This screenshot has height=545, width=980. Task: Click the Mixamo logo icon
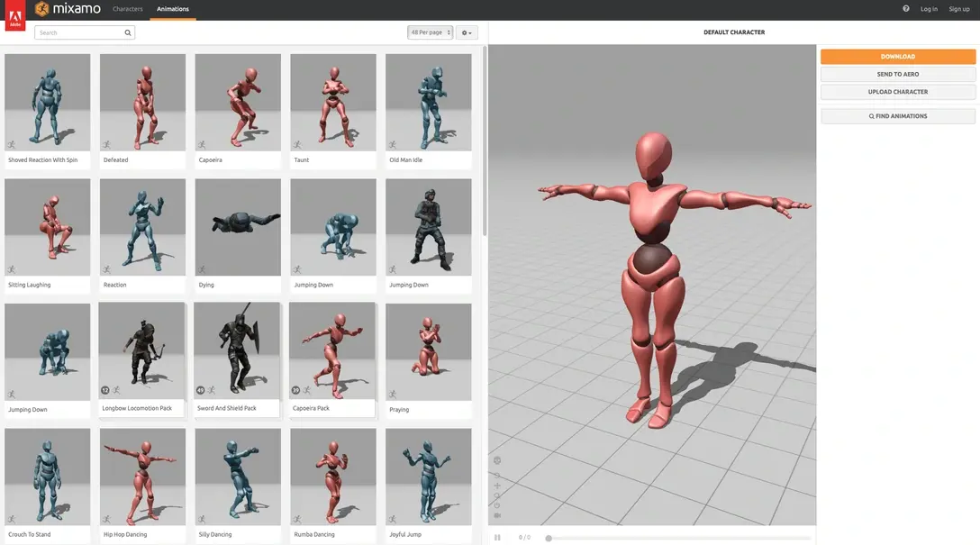coord(42,9)
